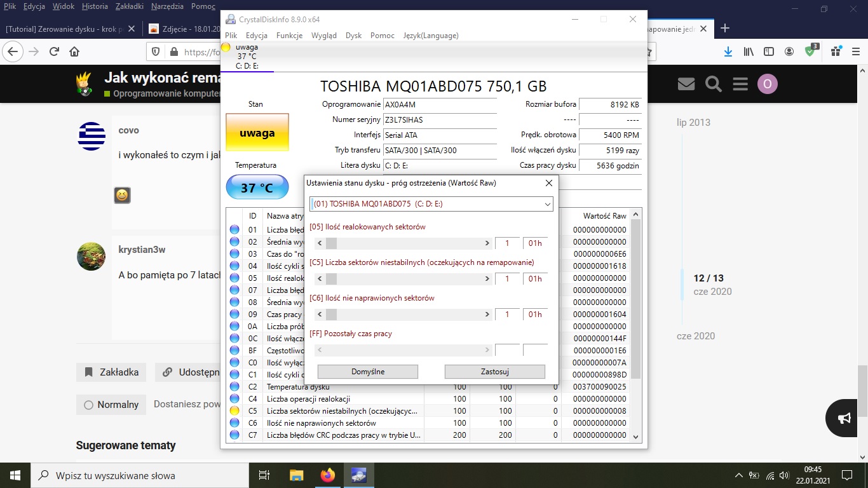The height and width of the screenshot is (488, 868).
Task: Click the [C6] decimal value field
Action: point(508,315)
